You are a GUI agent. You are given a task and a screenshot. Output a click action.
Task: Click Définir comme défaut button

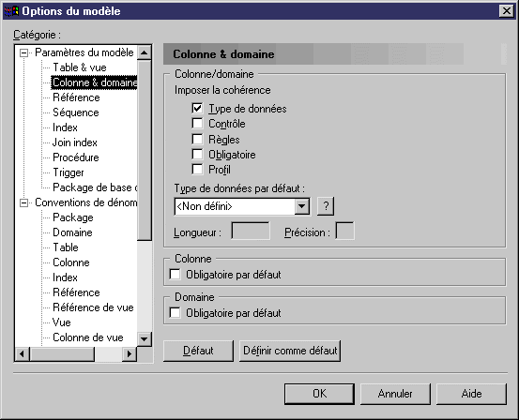click(x=290, y=351)
